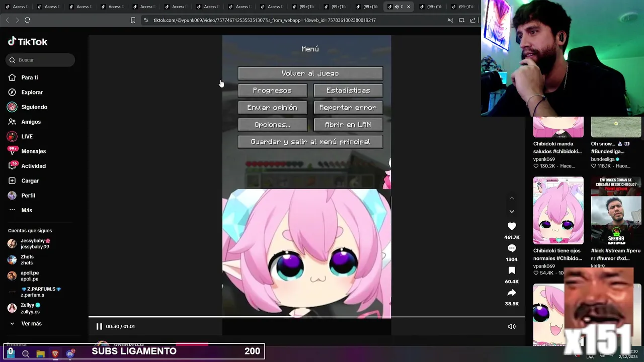This screenshot has width=644, height=362.
Task: Go to the Siguiendo feed
Action: click(x=34, y=107)
